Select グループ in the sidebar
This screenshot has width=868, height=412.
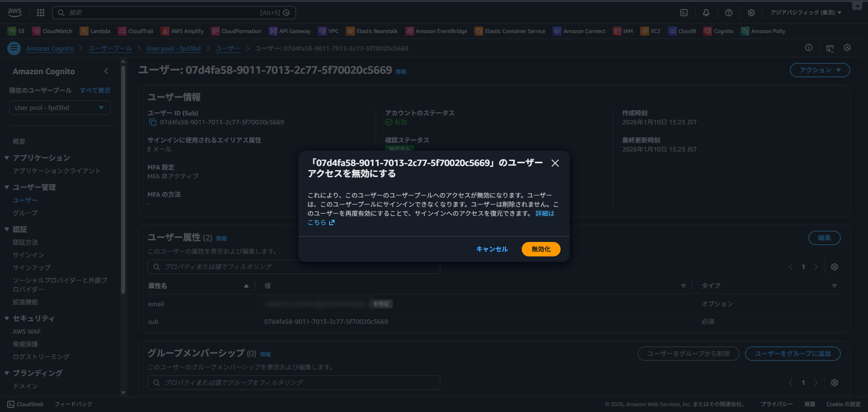(x=25, y=213)
